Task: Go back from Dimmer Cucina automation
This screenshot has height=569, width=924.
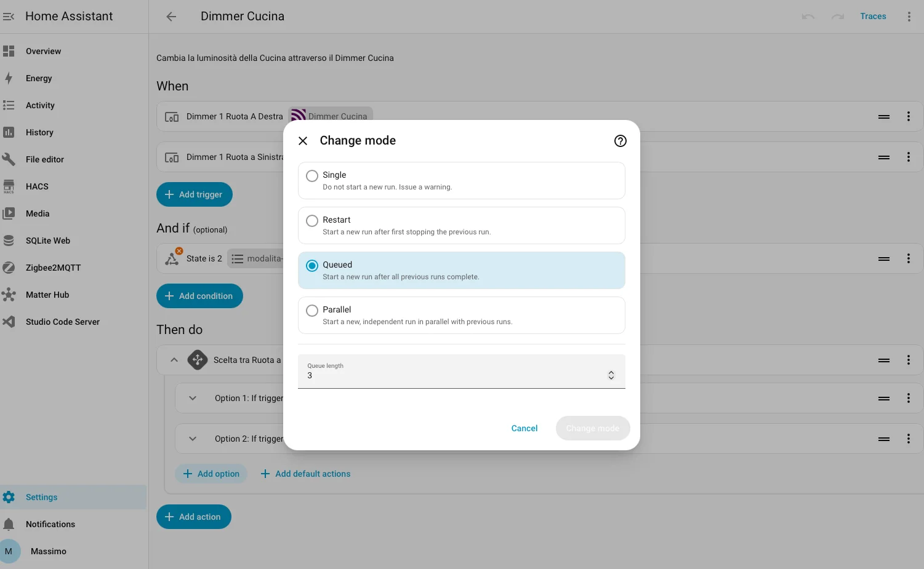Action: click(171, 17)
